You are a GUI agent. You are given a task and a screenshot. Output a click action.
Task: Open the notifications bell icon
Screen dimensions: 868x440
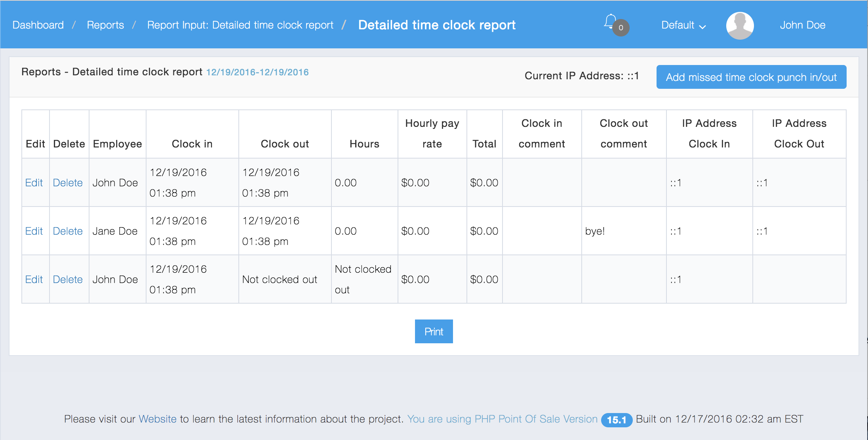(x=610, y=21)
